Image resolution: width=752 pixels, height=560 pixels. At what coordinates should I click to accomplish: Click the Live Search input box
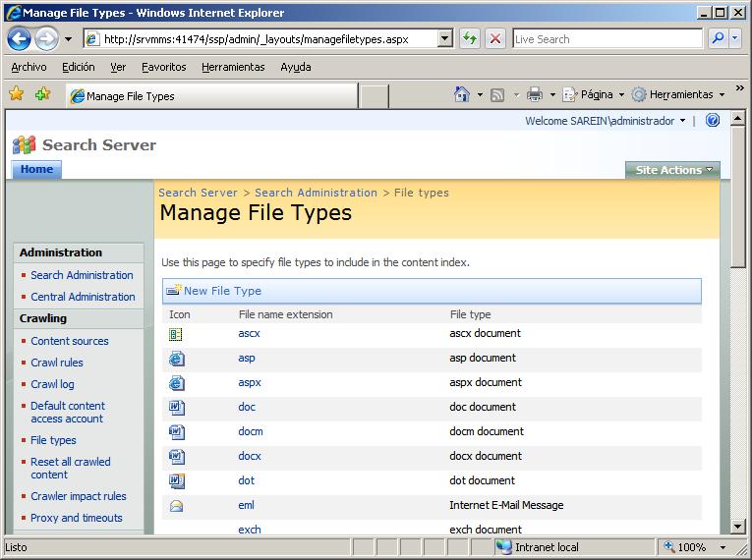607,39
